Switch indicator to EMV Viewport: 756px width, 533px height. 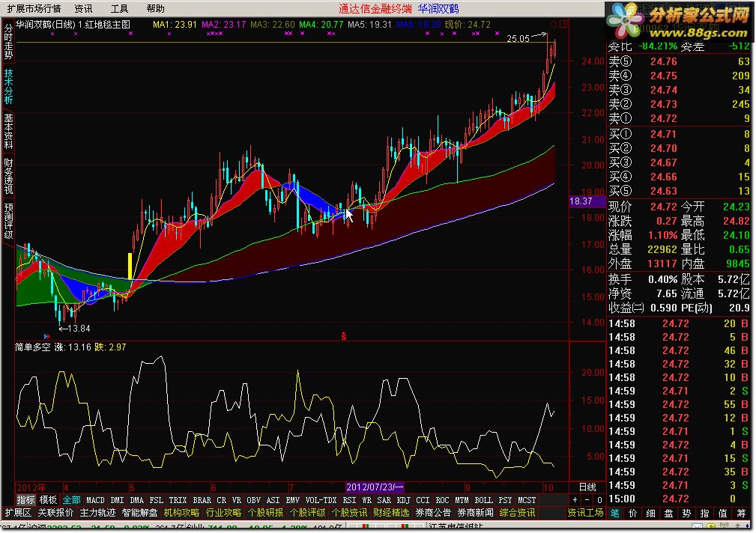coord(293,500)
